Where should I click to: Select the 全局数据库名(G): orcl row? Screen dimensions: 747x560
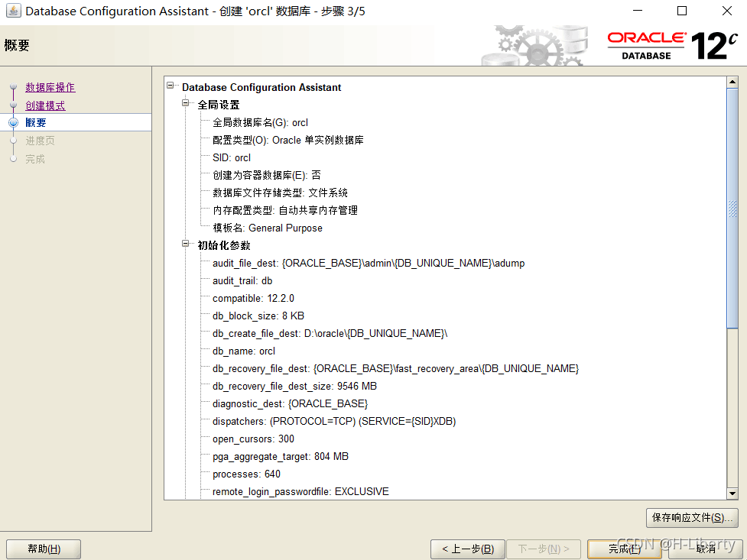260,123
